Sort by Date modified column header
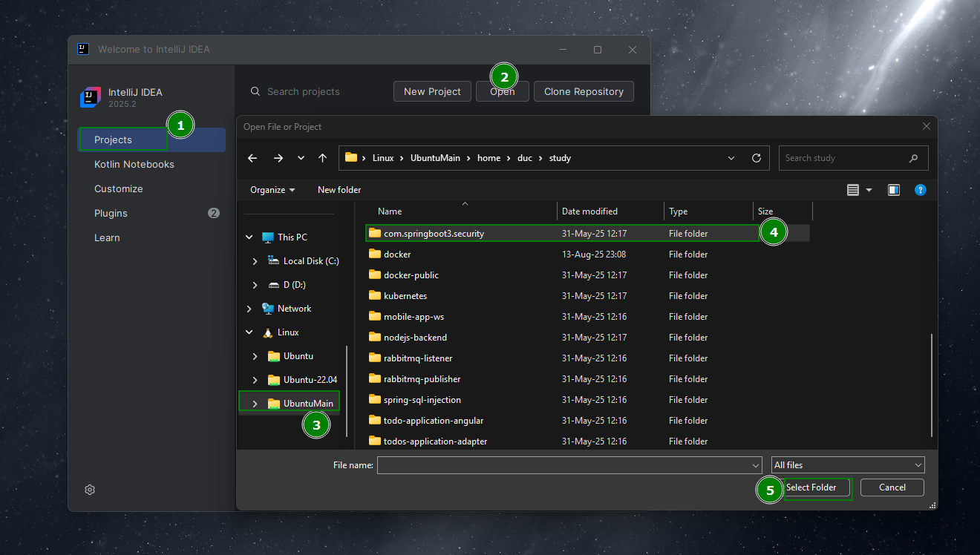 click(x=610, y=211)
